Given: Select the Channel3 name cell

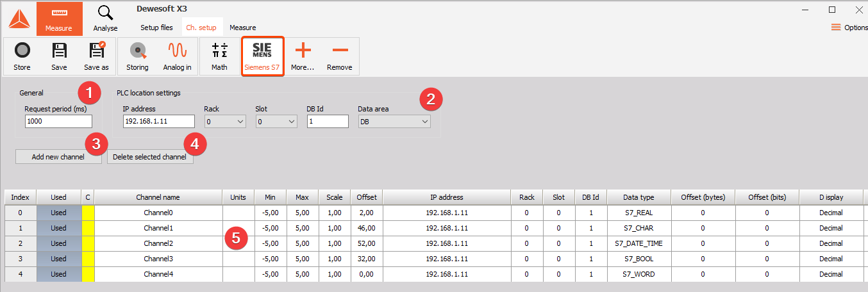Looking at the screenshot, I should click(x=158, y=259).
